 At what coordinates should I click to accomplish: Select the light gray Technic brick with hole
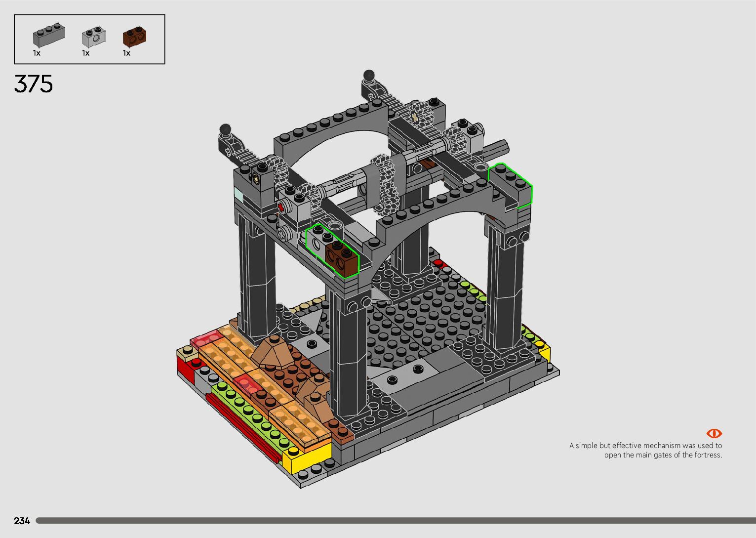pos(93,38)
